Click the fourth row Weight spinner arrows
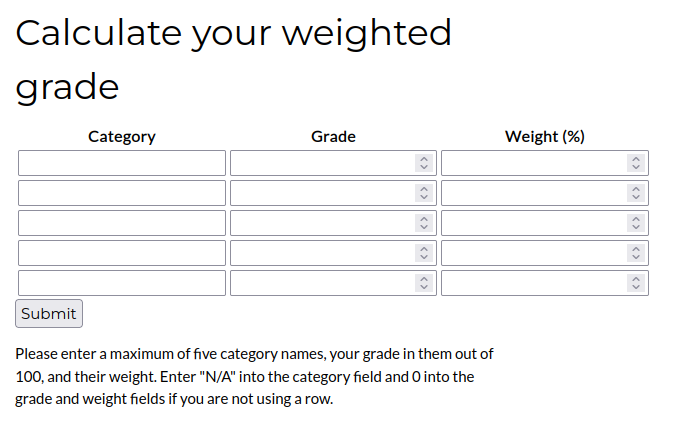Image resolution: width=696 pixels, height=446 pixels. tap(635, 253)
